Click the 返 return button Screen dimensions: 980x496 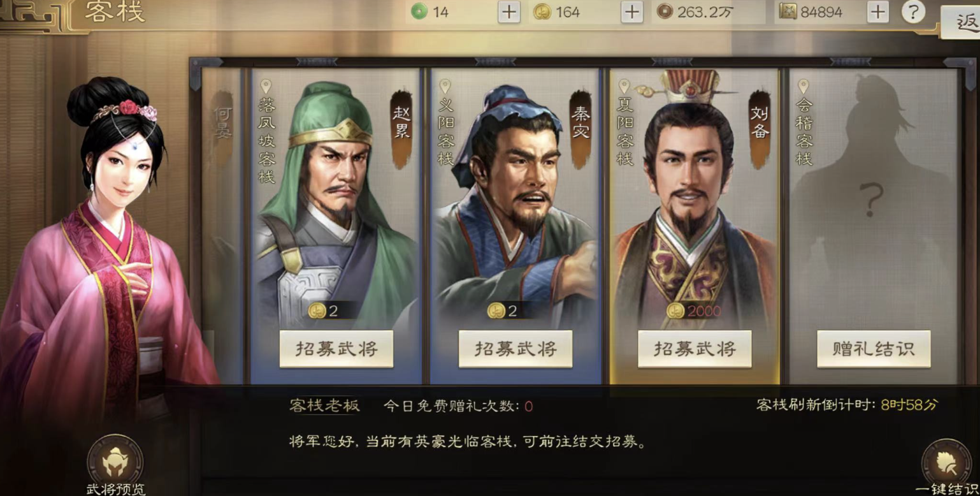[x=962, y=23]
